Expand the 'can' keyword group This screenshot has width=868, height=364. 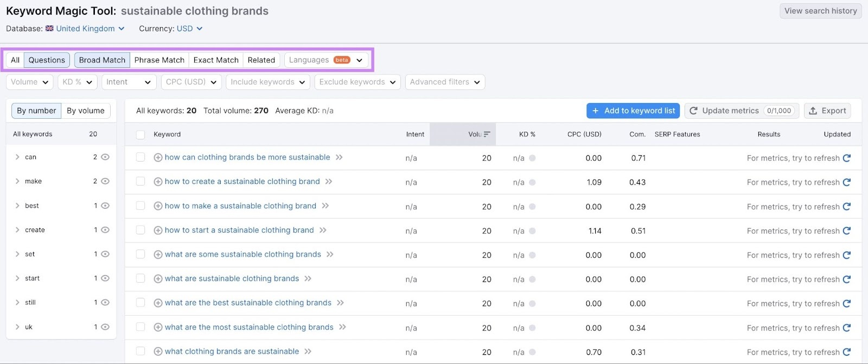(x=17, y=157)
